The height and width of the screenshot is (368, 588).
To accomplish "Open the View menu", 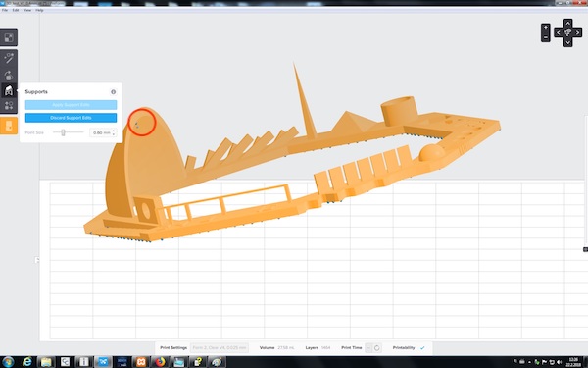I will tap(27, 10).
